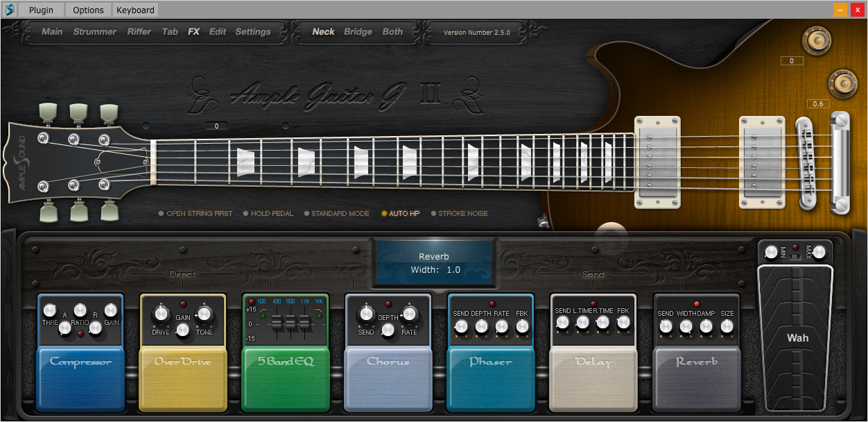Enable OPEN STRING FIRST option
The height and width of the screenshot is (422, 868).
[x=196, y=214]
